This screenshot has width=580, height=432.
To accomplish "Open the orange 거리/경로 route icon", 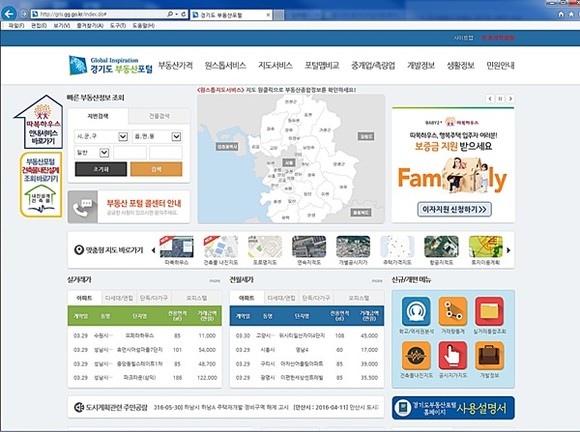I will [x=453, y=311].
